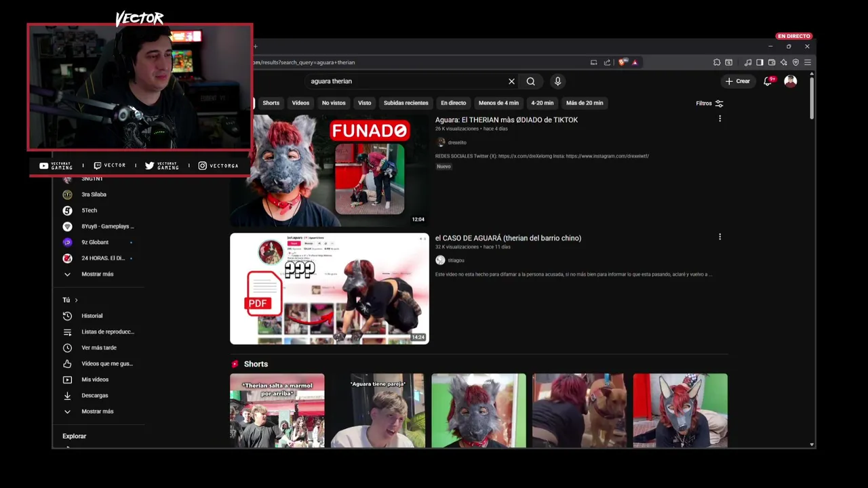The height and width of the screenshot is (488, 868).
Task: Click the cast screen icon in address bar
Action: tap(593, 62)
